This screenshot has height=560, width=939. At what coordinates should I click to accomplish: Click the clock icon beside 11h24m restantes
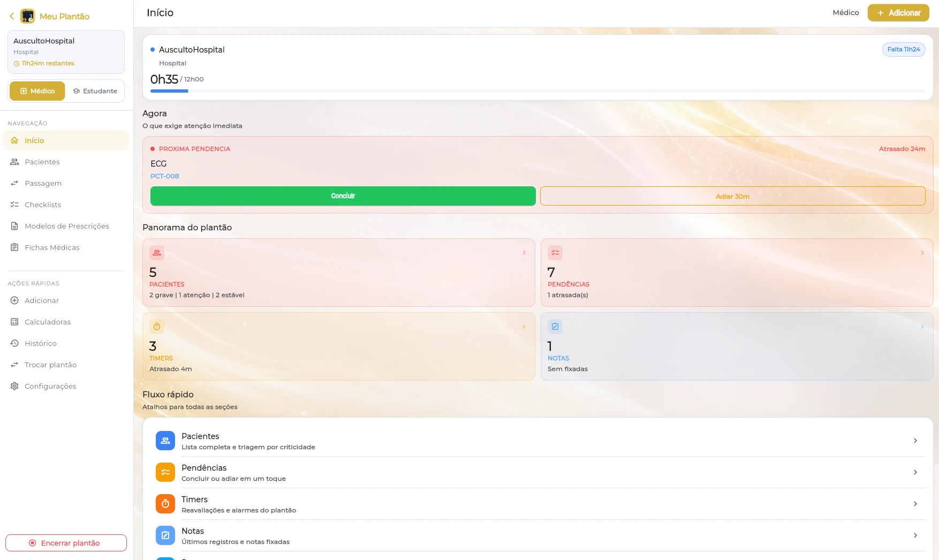click(17, 64)
